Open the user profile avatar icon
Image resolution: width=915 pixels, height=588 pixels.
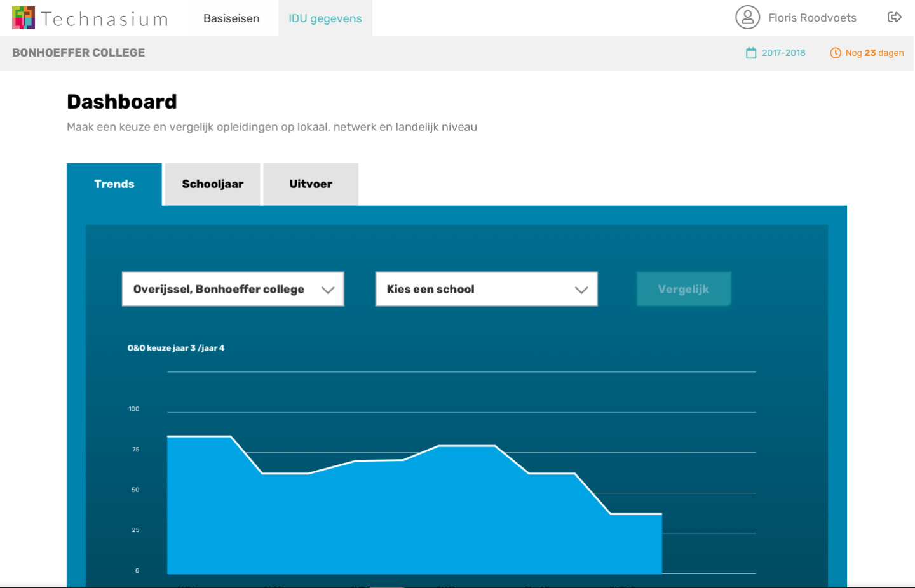[x=747, y=17]
